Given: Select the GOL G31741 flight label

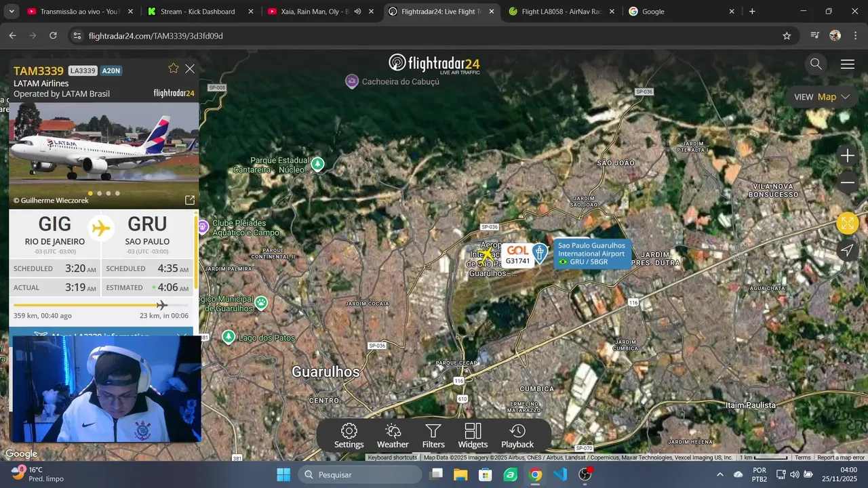Looking at the screenshot, I should (518, 255).
